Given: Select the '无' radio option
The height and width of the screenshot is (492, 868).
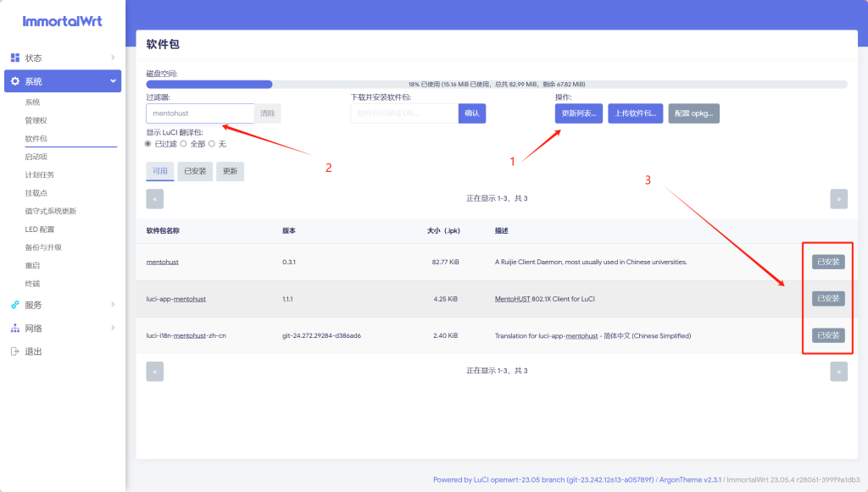Looking at the screenshot, I should click(212, 144).
